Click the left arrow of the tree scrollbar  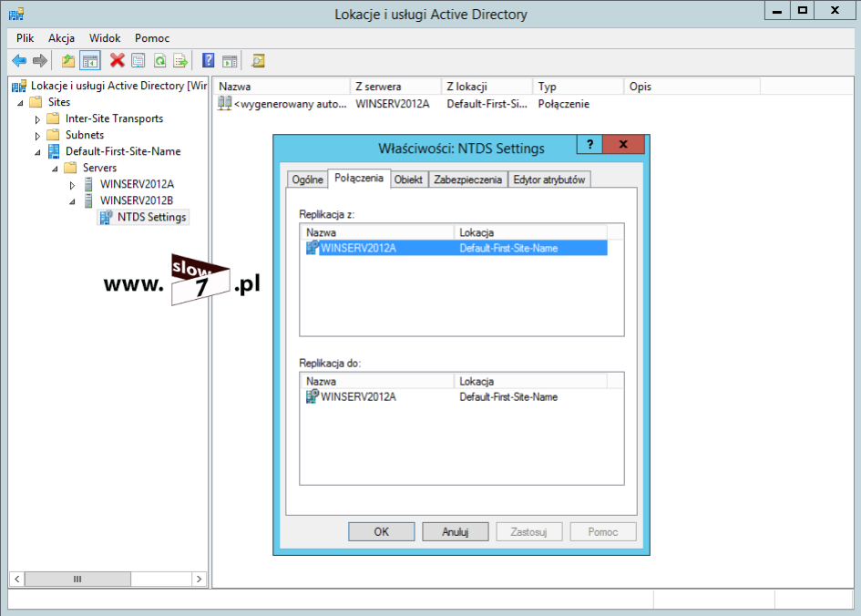[x=17, y=579]
